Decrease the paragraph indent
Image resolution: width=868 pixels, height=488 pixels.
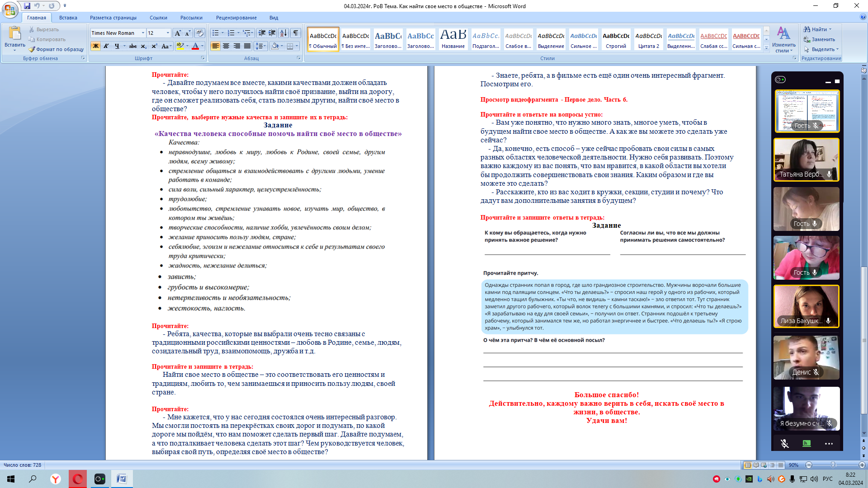click(x=262, y=33)
